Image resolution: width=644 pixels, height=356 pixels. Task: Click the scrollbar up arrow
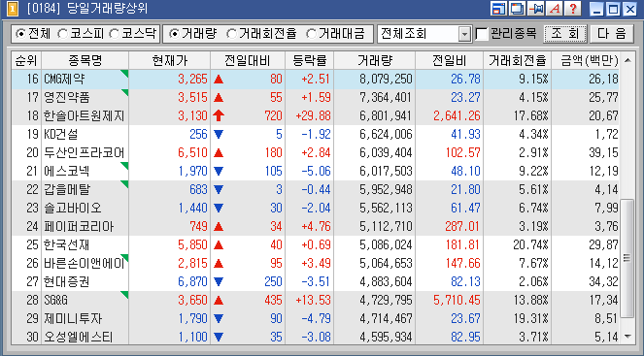point(627,60)
